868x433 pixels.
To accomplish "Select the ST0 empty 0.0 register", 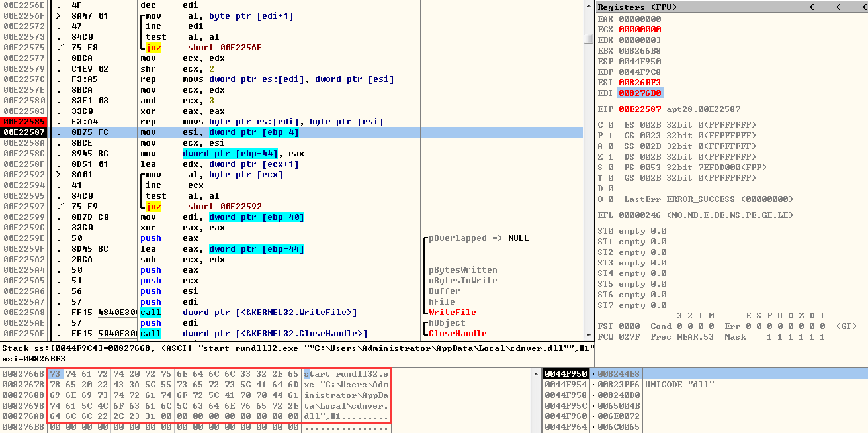I will coord(632,230).
